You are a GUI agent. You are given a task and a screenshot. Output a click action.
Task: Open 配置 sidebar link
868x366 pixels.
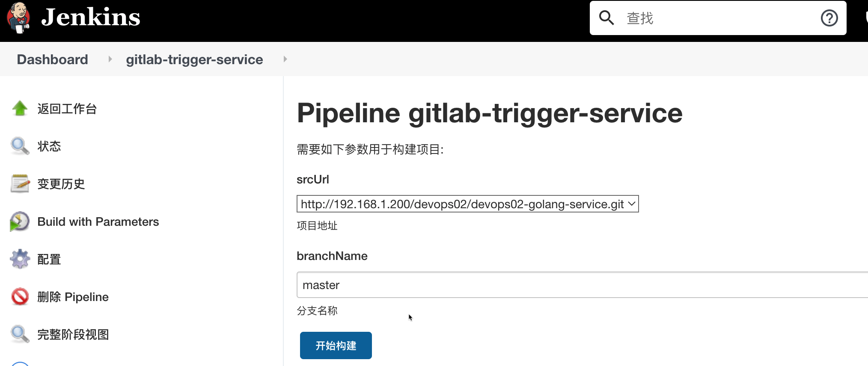click(x=49, y=259)
